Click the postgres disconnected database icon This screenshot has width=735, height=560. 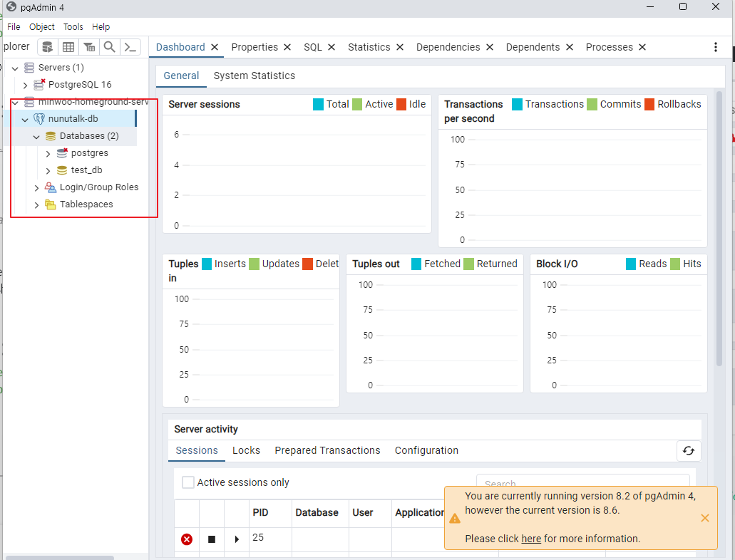click(62, 152)
